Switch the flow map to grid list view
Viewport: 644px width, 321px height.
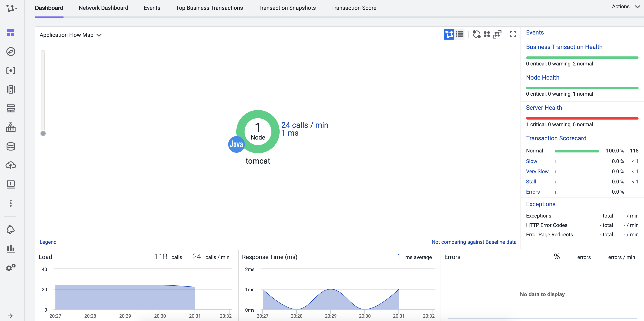click(x=460, y=34)
